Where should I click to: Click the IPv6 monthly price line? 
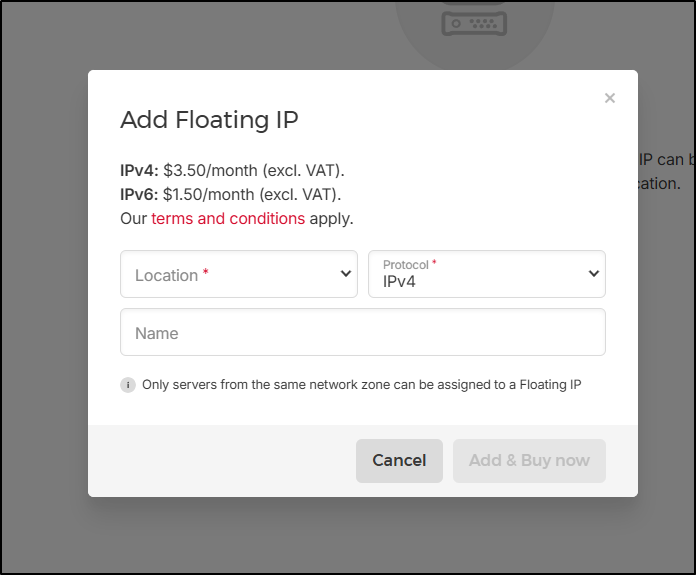230,194
